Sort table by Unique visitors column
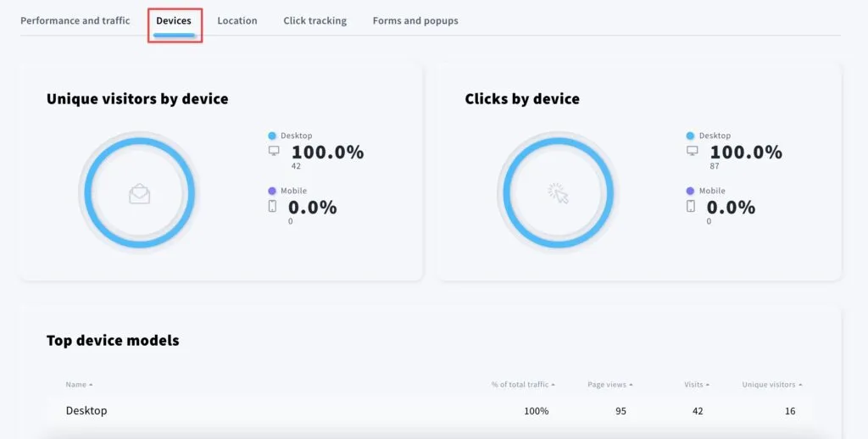This screenshot has width=868, height=439. [772, 385]
